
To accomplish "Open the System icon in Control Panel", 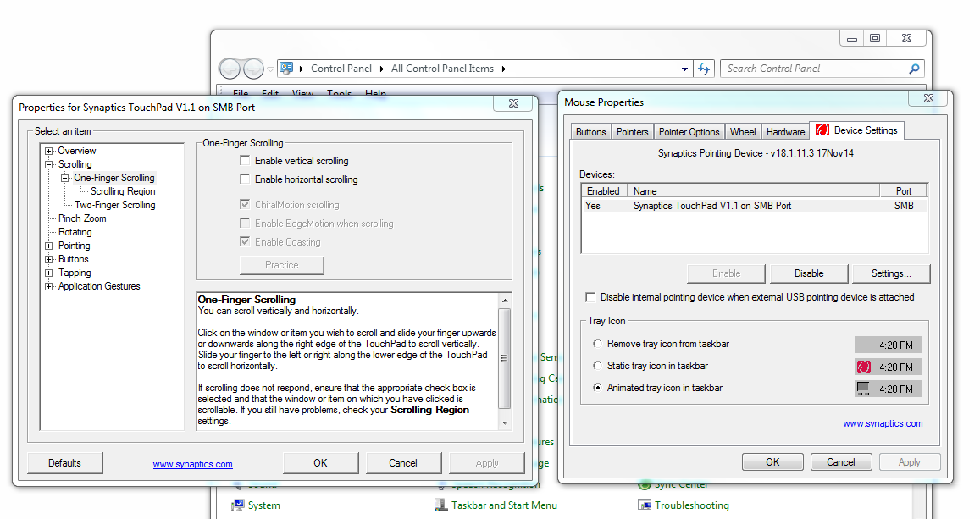I will click(x=237, y=505).
